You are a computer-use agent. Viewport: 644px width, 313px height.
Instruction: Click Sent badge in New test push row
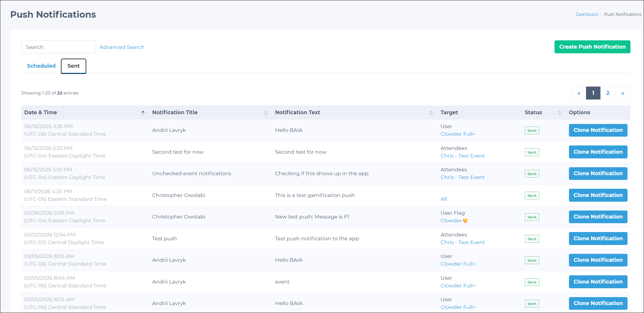pyautogui.click(x=532, y=217)
